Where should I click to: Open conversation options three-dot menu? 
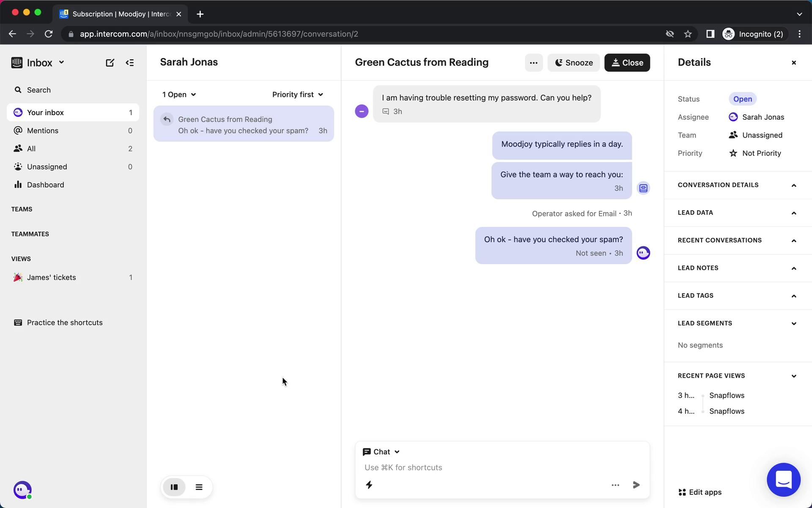[x=533, y=63]
